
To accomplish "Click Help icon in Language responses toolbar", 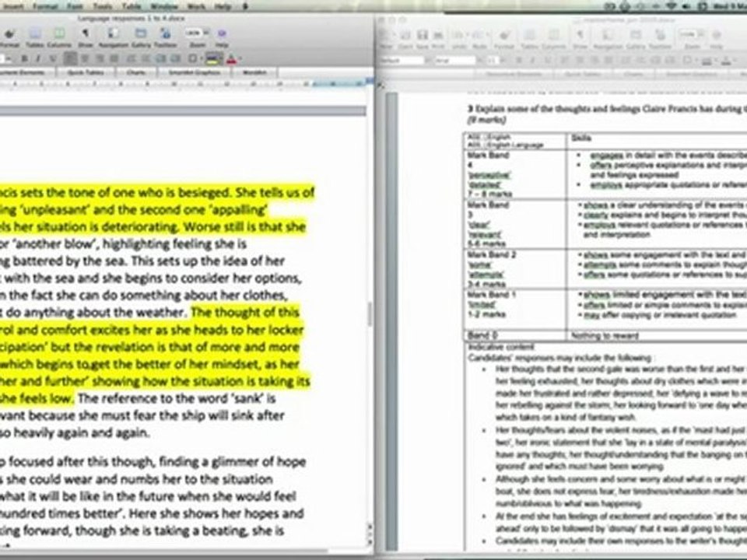I will pyautogui.click(x=222, y=33).
